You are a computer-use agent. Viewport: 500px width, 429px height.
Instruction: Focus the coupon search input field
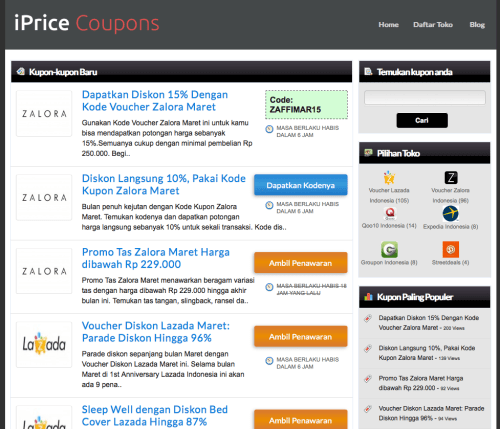coord(425,98)
